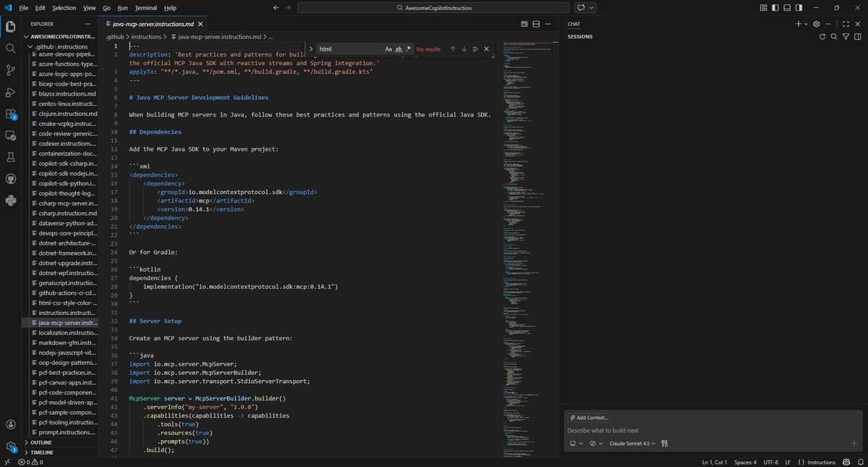Select the CHAT panel tab
Viewport: 868px width, 467px height.
pyautogui.click(x=574, y=24)
